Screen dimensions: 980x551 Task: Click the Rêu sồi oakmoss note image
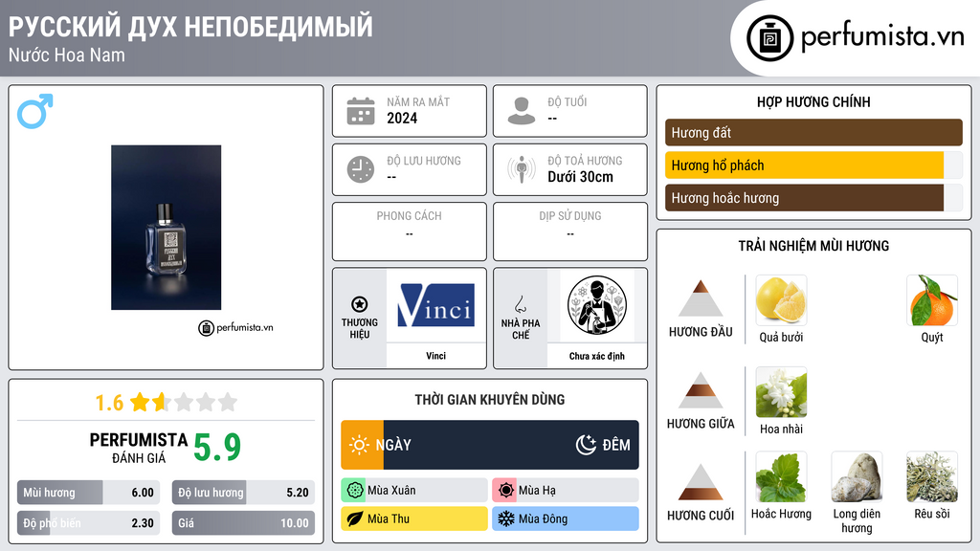932,476
